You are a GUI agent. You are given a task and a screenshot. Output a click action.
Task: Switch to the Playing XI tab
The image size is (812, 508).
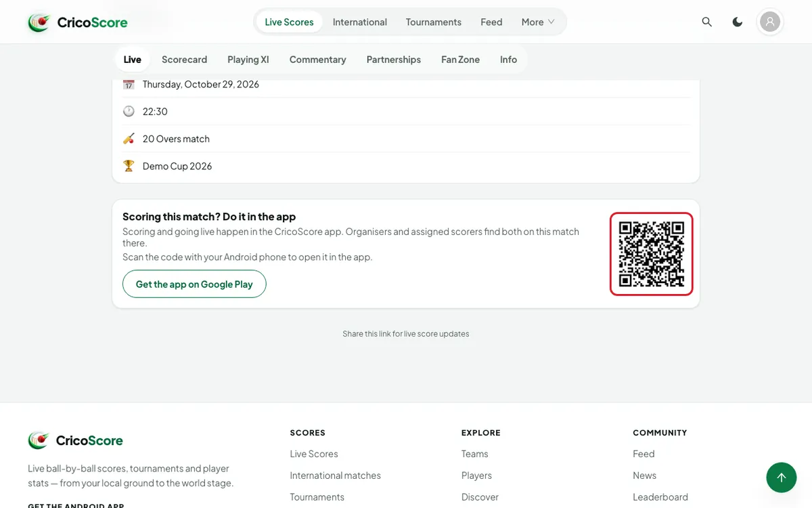[248, 60]
